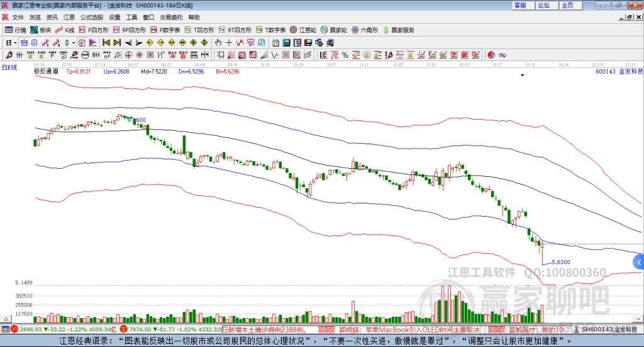Click the 沪 Shanghai index status icon
Viewport: 644px width, 347px height.
pyautogui.click(x=14, y=329)
